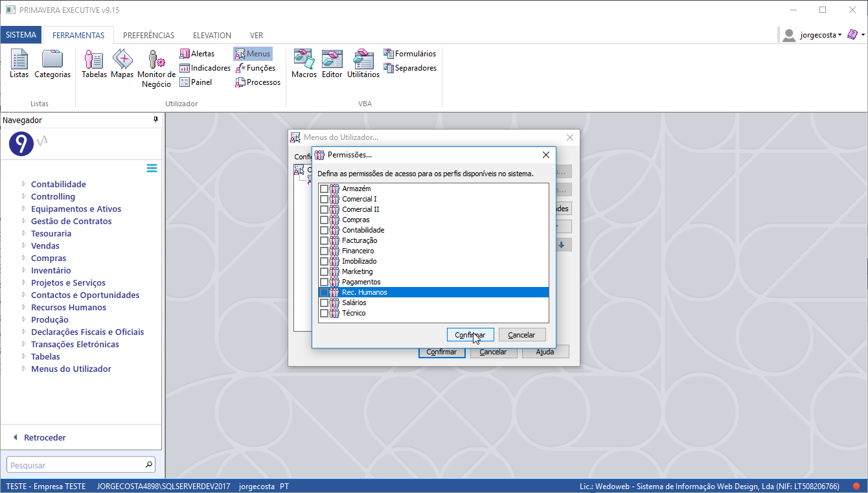The height and width of the screenshot is (493, 868).
Task: Switch to the PREFERÊNCIAS ribbon tab
Action: (x=148, y=36)
